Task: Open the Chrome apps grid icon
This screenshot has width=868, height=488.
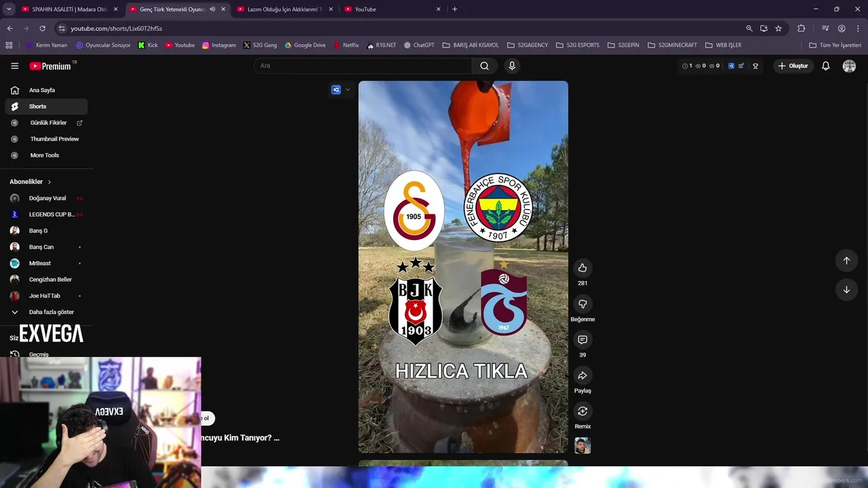Action: pyautogui.click(x=9, y=45)
